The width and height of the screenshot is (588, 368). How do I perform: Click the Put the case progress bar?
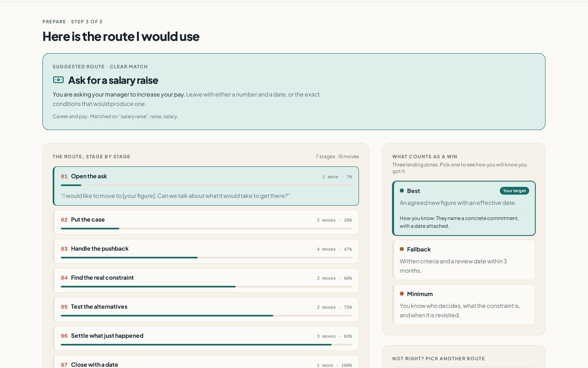206,229
